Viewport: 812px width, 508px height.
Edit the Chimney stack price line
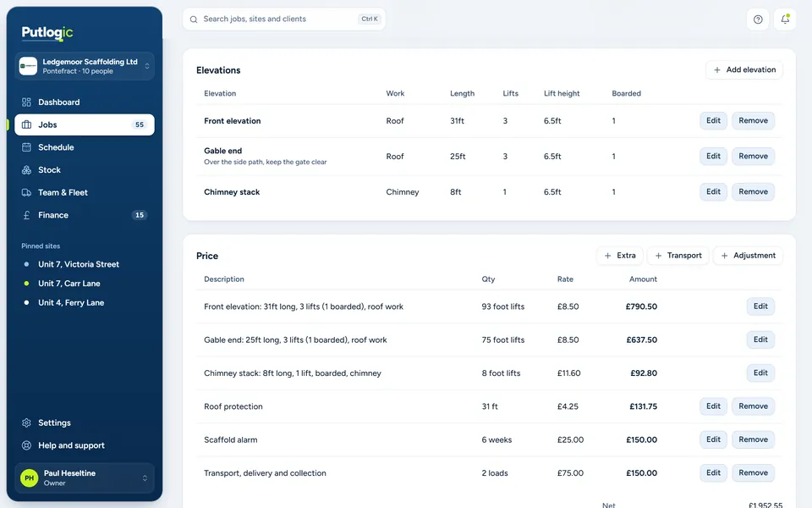(x=760, y=373)
